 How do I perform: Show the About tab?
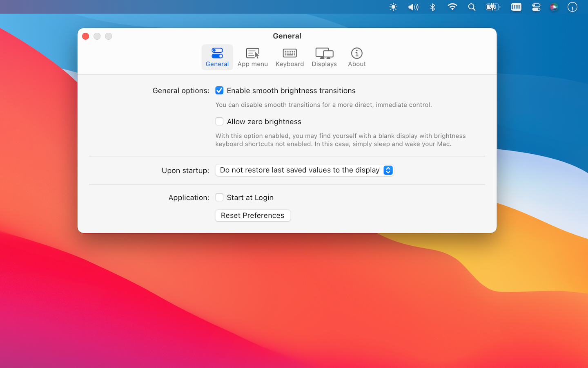click(356, 57)
